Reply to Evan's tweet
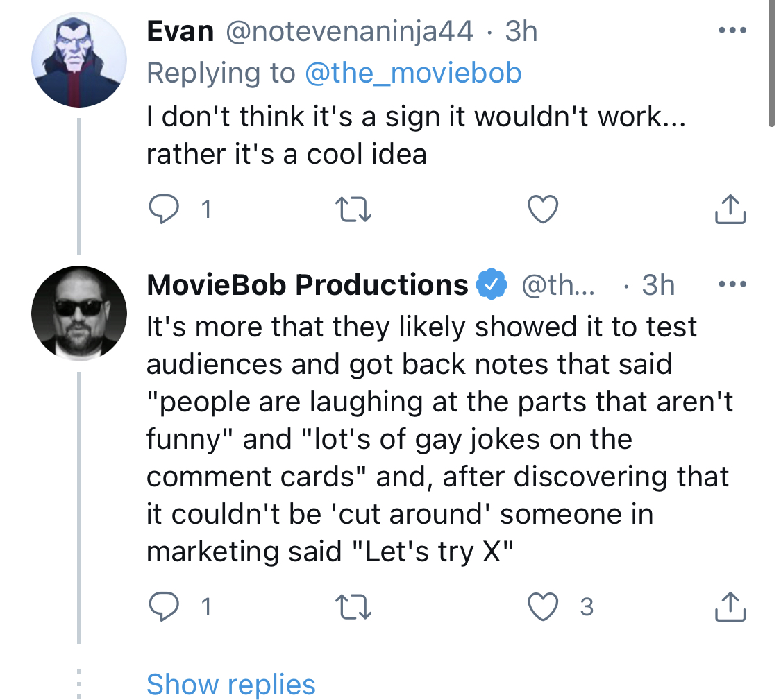 pyautogui.click(x=164, y=209)
